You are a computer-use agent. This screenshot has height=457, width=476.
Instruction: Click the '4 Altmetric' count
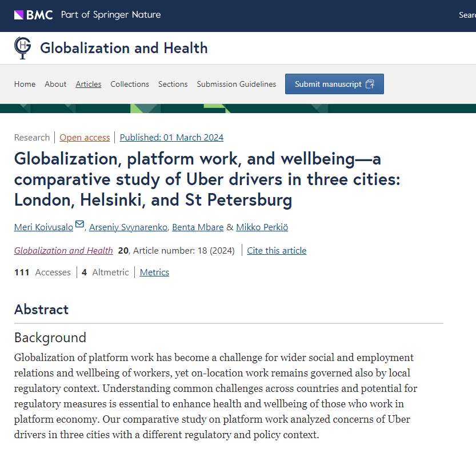tap(105, 272)
